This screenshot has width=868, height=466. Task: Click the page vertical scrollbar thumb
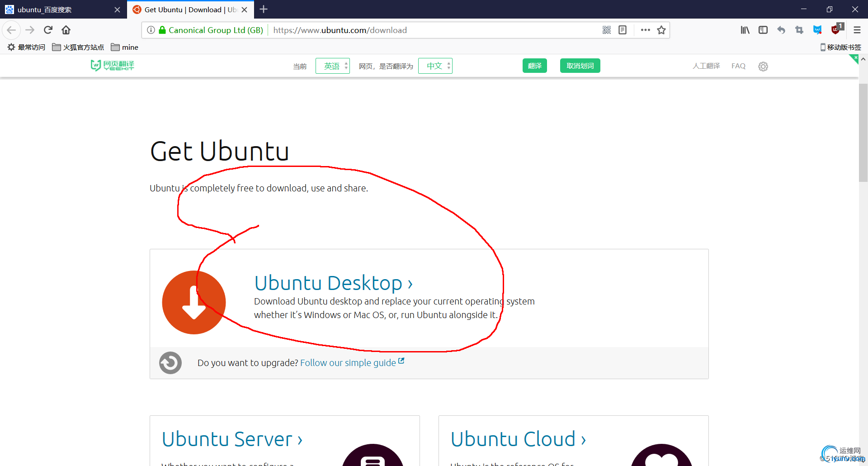point(863,133)
